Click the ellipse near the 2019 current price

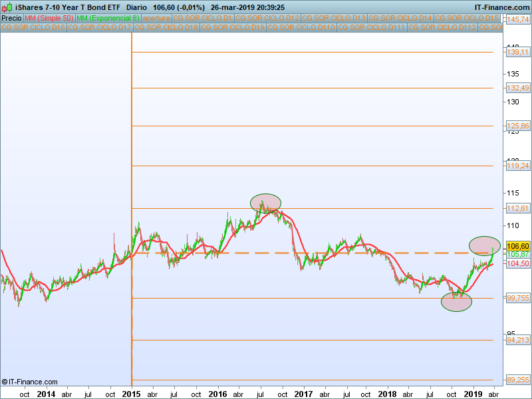[484, 245]
